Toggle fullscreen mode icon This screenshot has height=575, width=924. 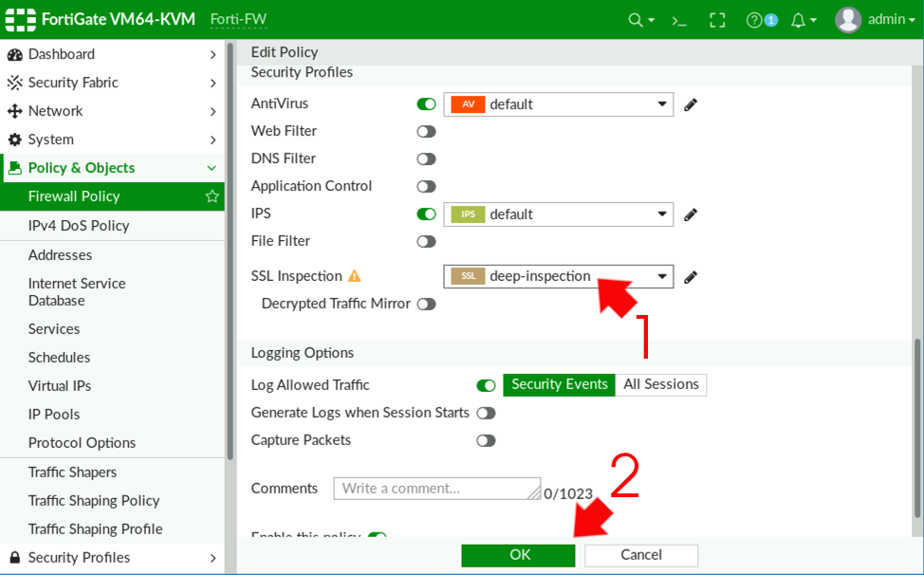(x=717, y=21)
